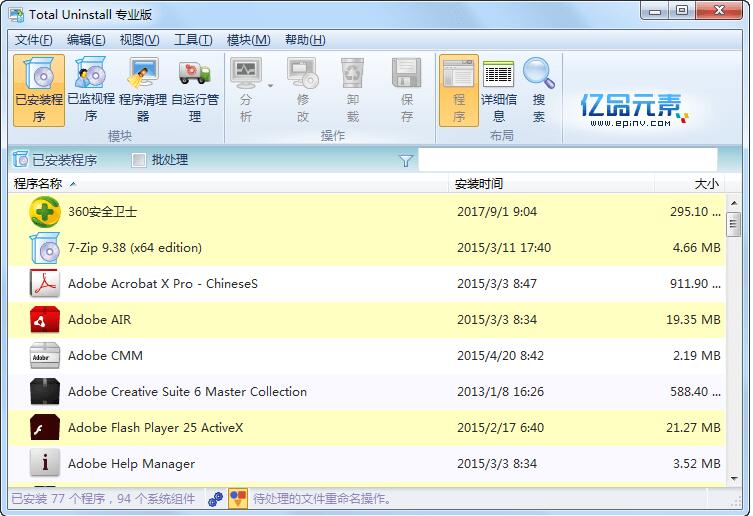Sort by 大小 column header
The width and height of the screenshot is (753, 516).
706,184
